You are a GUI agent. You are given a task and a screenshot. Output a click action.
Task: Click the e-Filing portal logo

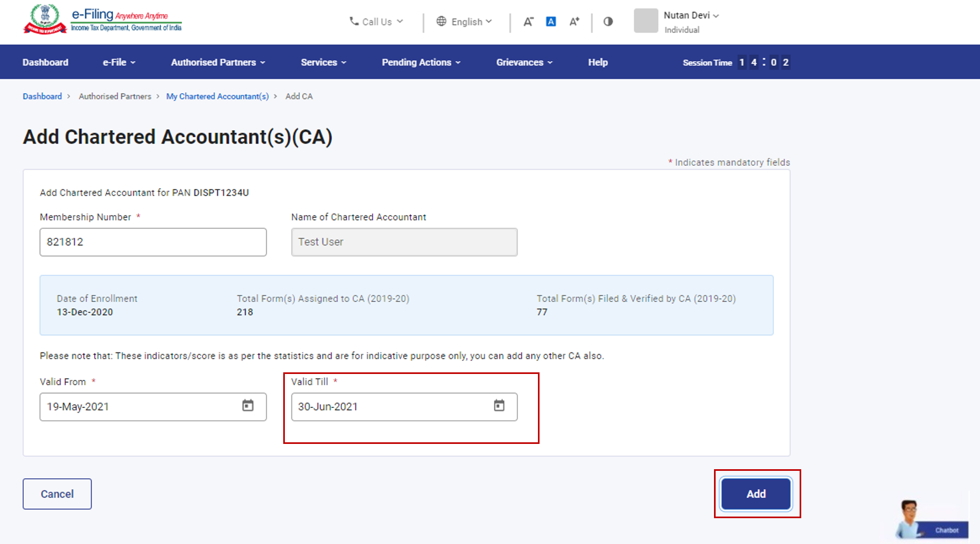click(x=102, y=19)
